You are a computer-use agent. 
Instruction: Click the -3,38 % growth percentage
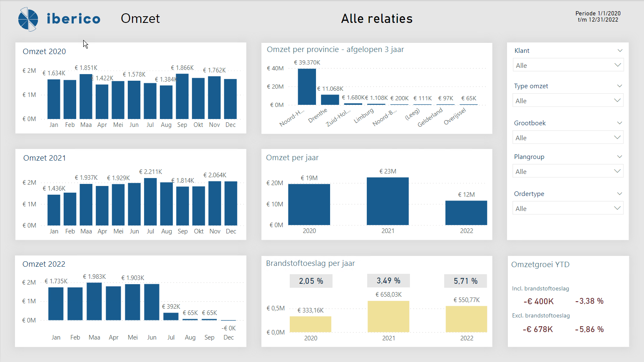tap(589, 301)
